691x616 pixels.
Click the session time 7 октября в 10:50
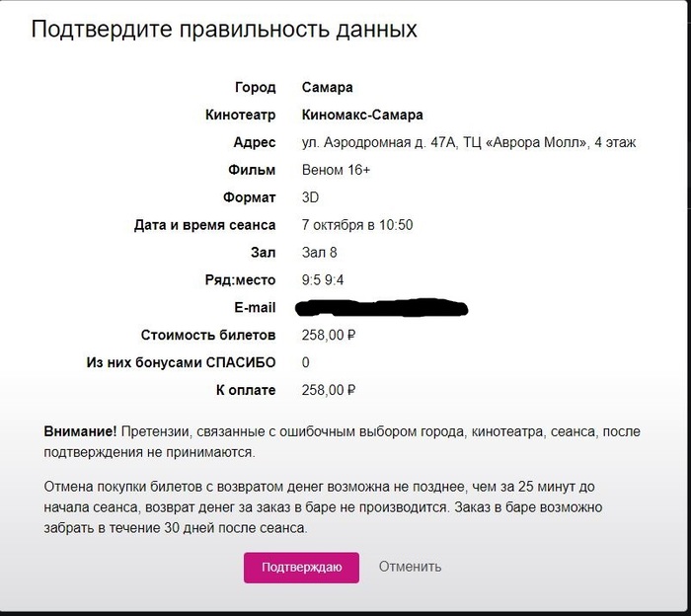357,225
